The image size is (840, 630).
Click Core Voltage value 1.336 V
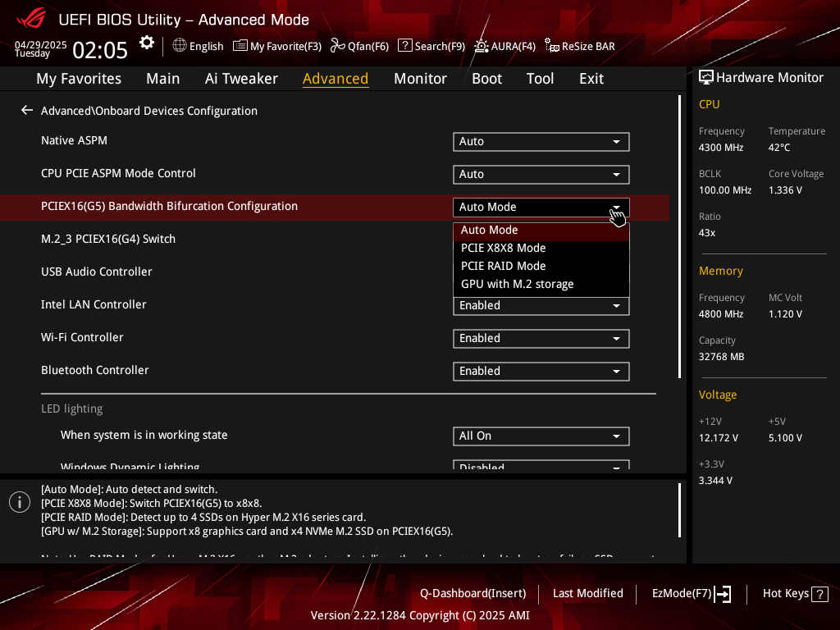tap(785, 190)
